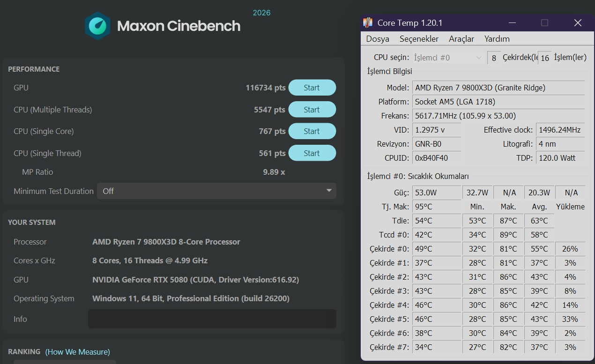
Task: Open the Dosya menu in Core Temp
Action: pos(378,39)
